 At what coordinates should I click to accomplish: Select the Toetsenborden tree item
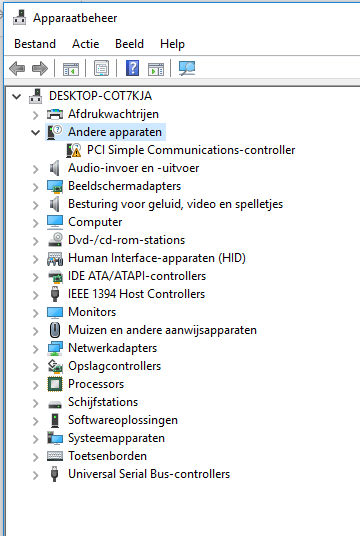coord(107,456)
